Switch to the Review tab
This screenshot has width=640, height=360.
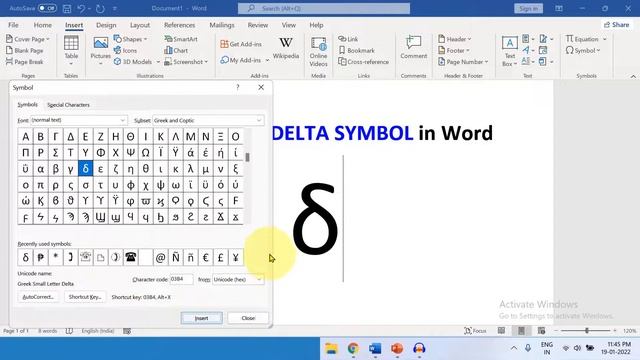tap(258, 25)
